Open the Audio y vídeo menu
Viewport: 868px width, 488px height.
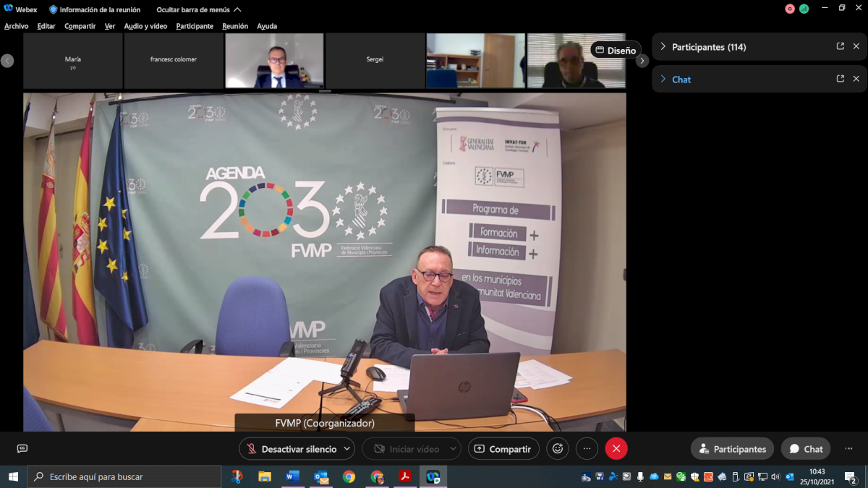click(x=145, y=26)
